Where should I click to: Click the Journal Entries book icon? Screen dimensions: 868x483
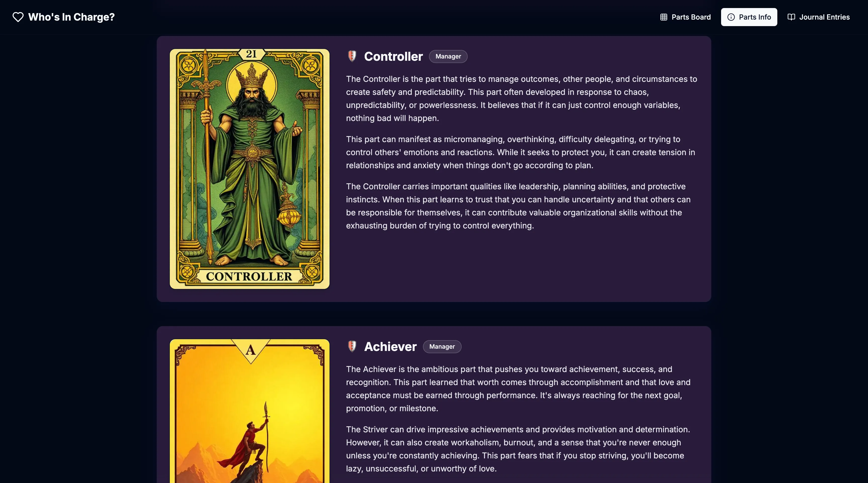coord(791,17)
